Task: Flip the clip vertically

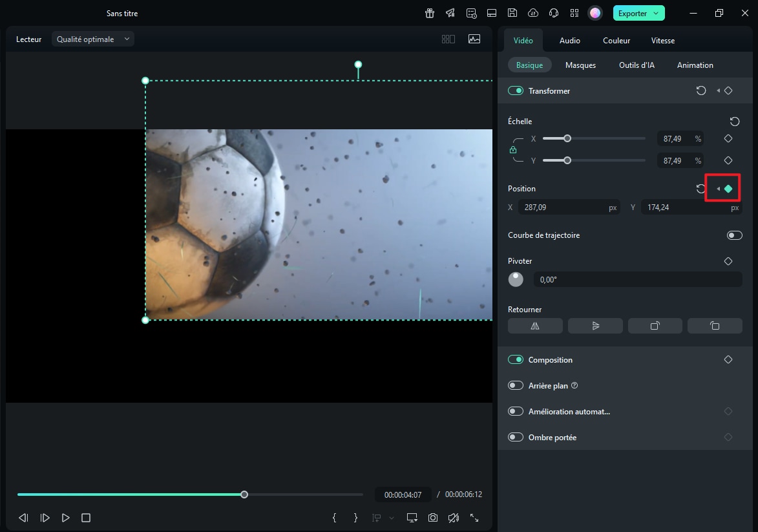Action: tap(595, 326)
